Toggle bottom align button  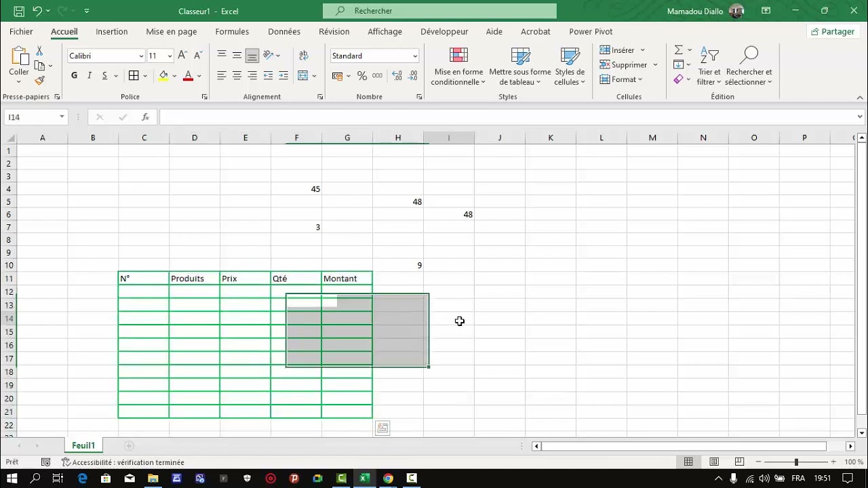252,56
